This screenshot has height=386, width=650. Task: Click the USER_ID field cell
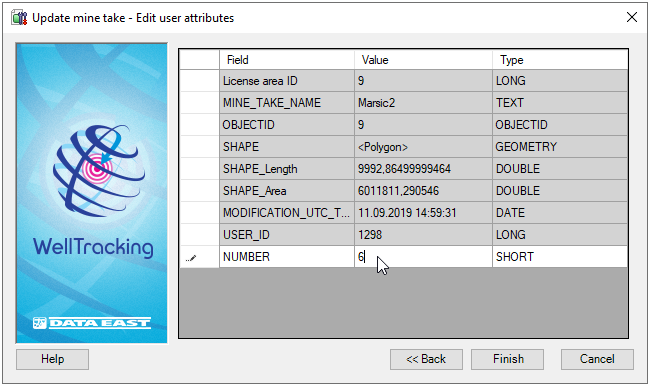[x=287, y=235]
